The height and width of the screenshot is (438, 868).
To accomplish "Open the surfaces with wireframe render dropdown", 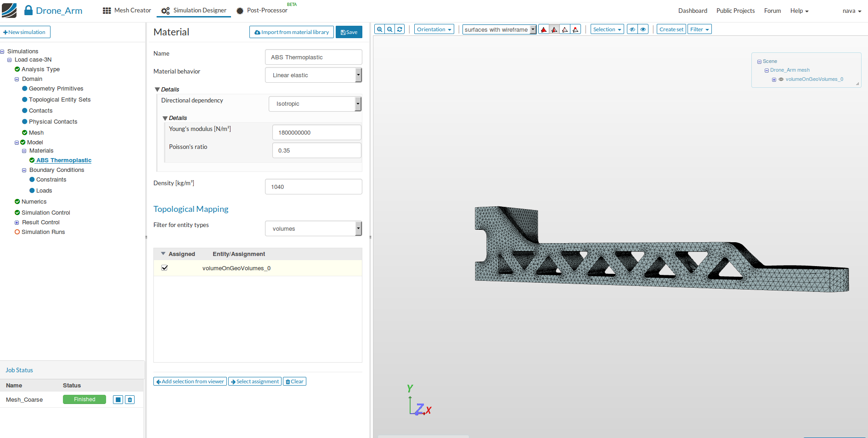I will point(499,29).
